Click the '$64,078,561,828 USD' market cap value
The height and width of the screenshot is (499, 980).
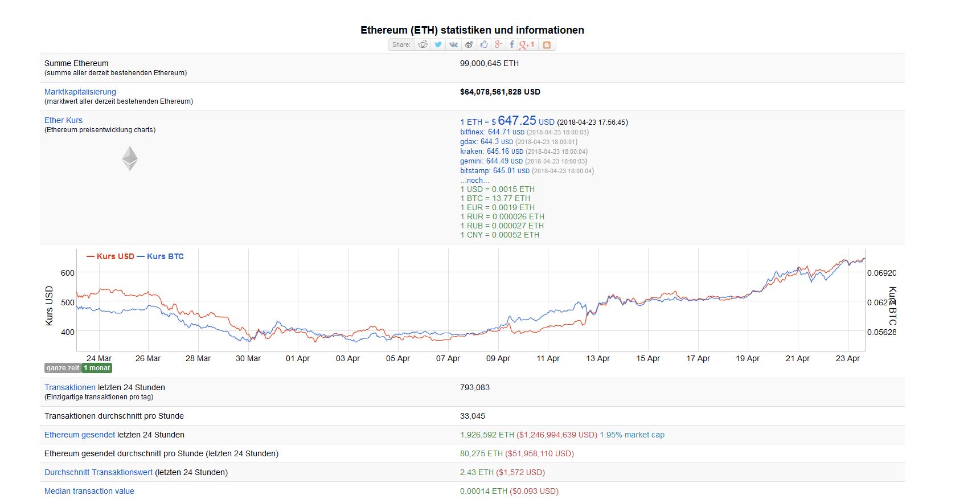click(500, 92)
